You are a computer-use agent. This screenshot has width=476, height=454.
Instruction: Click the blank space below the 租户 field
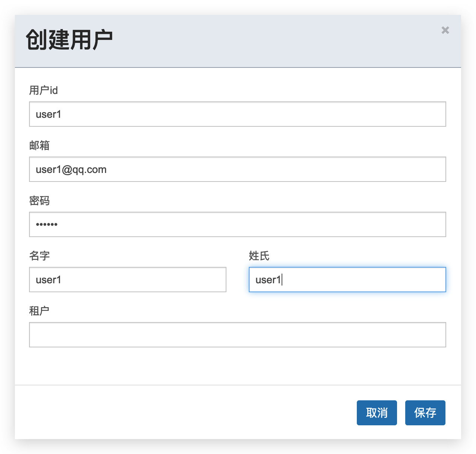coord(237,366)
